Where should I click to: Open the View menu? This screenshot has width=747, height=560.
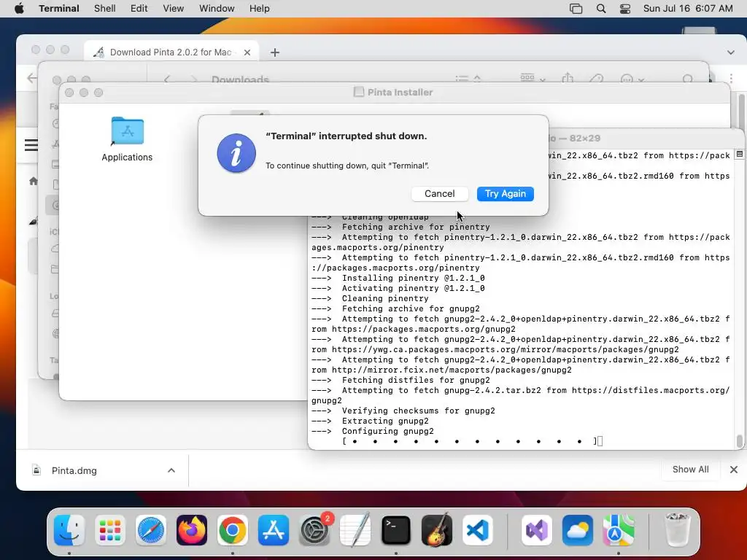(173, 9)
